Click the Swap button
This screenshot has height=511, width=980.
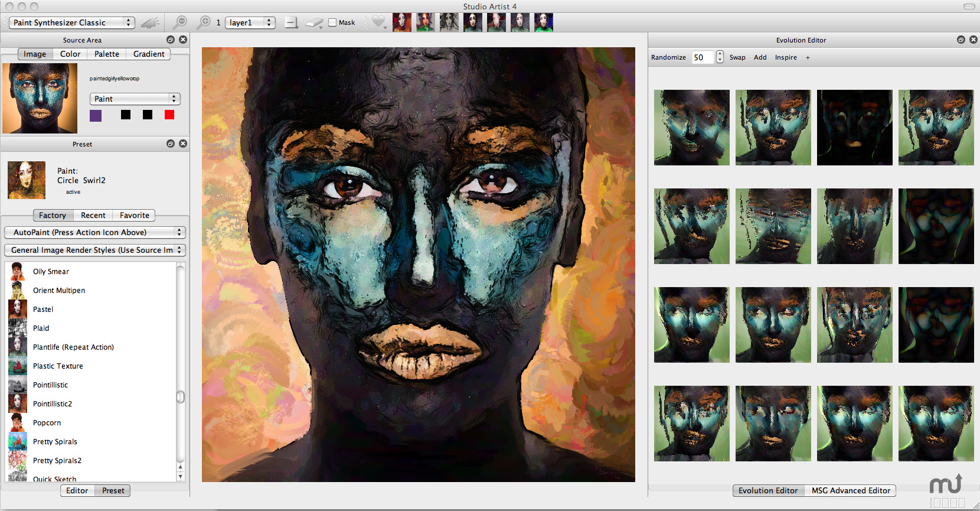point(737,57)
